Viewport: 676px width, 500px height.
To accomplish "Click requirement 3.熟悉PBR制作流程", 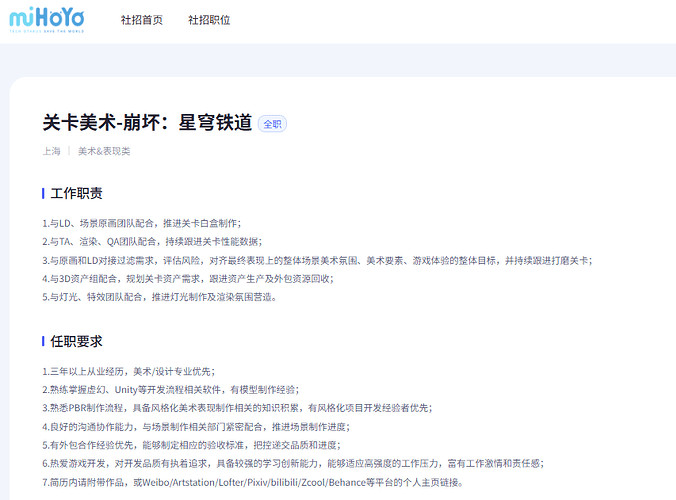I will coord(237,408).
